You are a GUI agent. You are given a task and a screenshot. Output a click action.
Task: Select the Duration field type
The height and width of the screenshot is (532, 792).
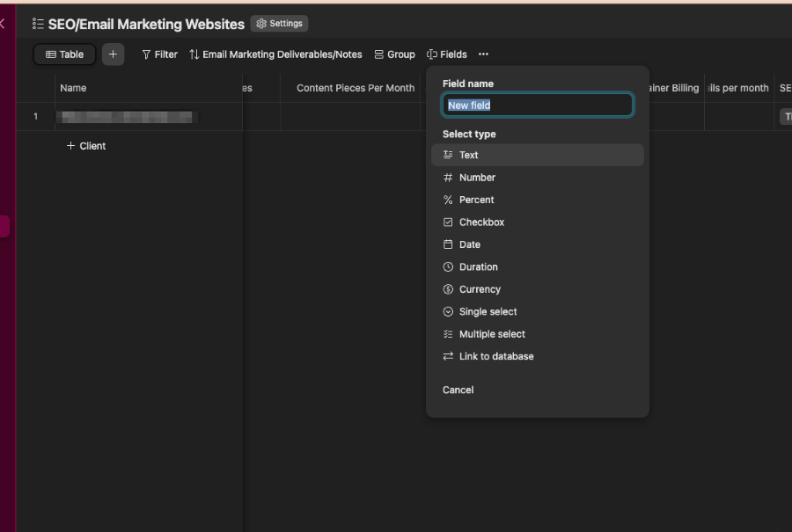tap(478, 266)
